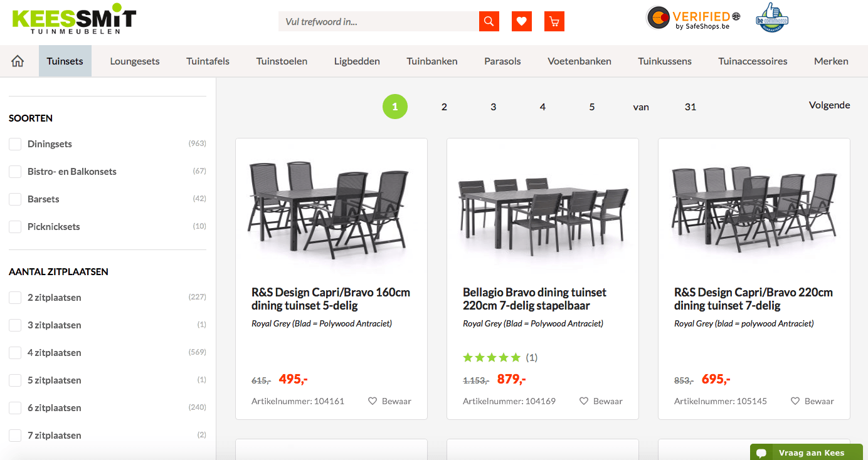This screenshot has height=460, width=868.
Task: Open the Voetenbanken menu item
Action: 580,61
